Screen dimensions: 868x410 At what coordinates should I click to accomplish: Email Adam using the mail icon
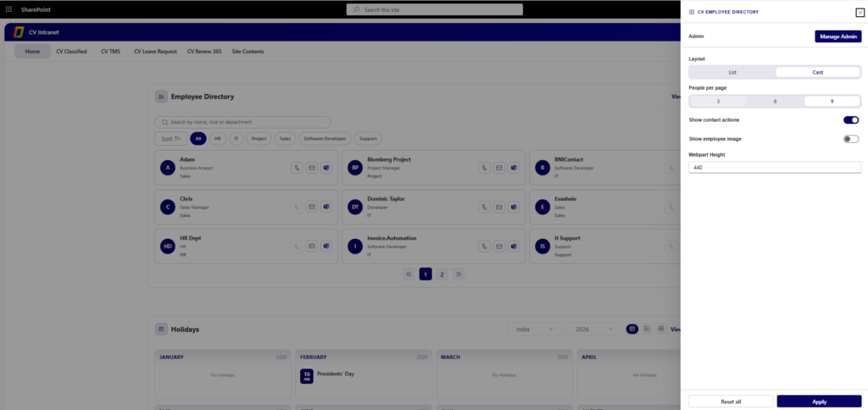[x=312, y=168]
